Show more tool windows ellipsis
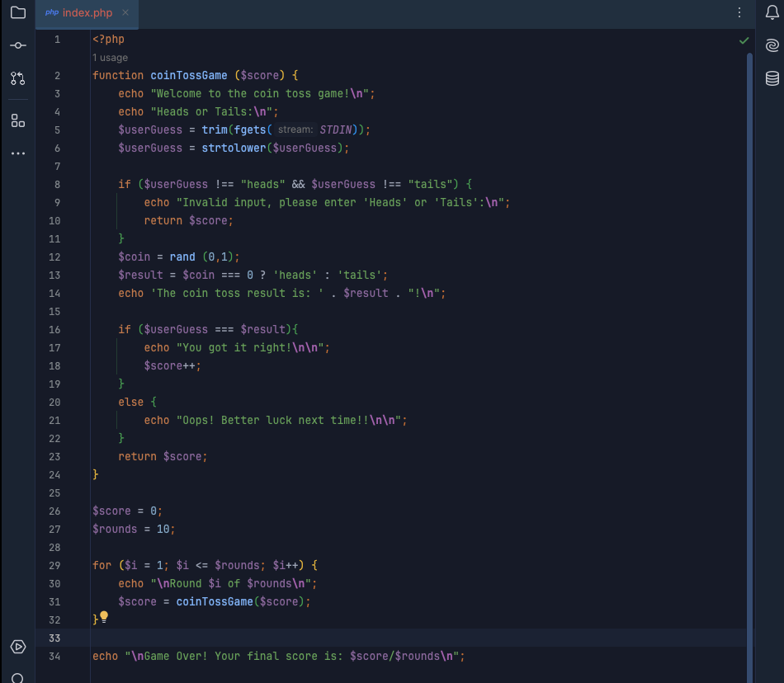784x683 pixels. tap(18, 153)
